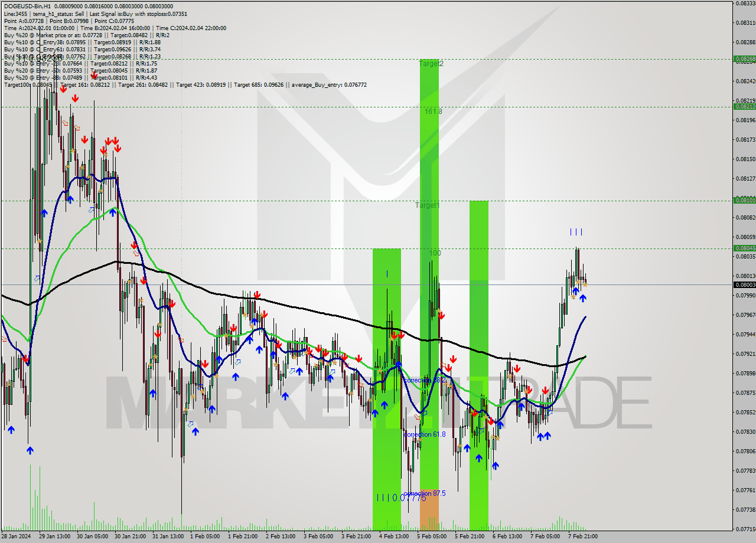Select the 100 level label

point(435,253)
